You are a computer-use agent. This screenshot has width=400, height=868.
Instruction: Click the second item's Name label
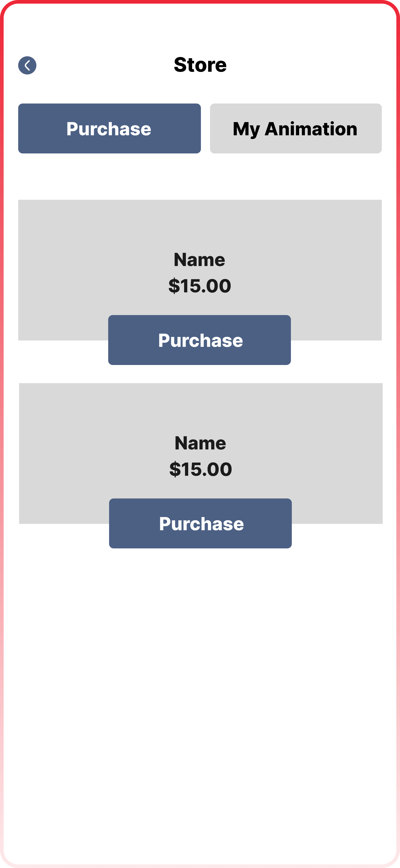coord(200,443)
